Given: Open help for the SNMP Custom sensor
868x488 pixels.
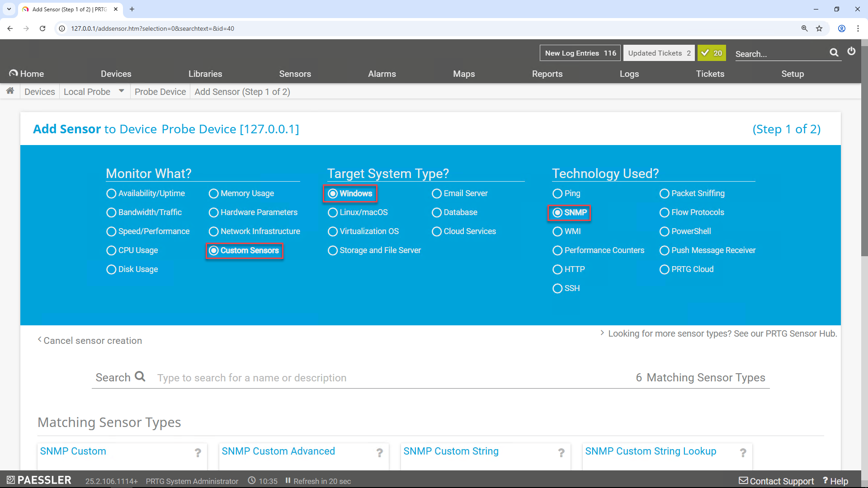Looking at the screenshot, I should tap(198, 452).
